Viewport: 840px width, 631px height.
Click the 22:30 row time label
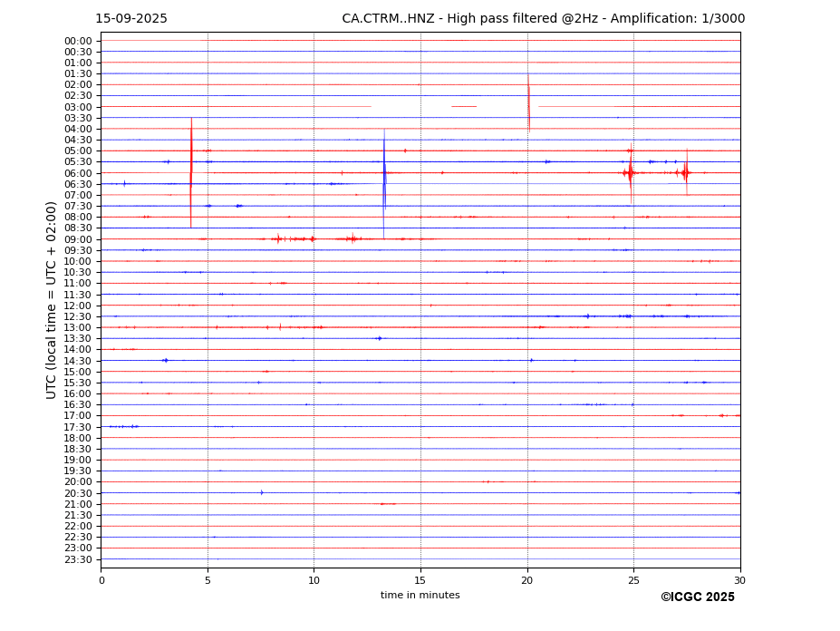[x=78, y=538]
